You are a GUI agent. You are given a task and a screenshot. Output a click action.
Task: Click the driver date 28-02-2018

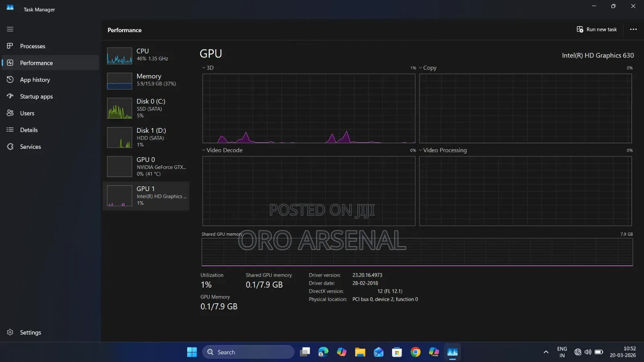tap(365, 283)
